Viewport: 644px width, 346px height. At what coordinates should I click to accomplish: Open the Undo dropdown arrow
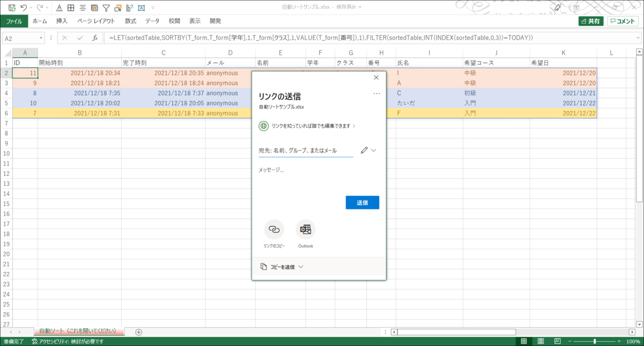click(31, 8)
